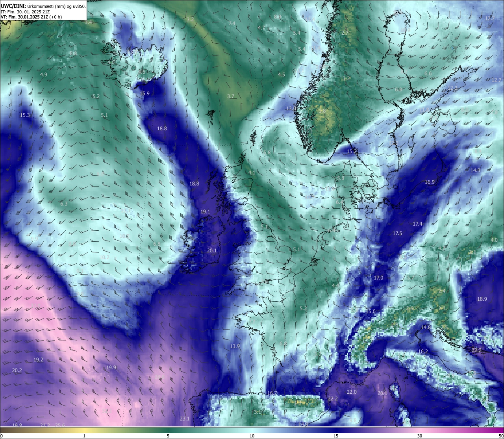Click the 'IT: Fim. 30. 01. 2025 21Z' line
This screenshot has width=504, height=439.
pyautogui.click(x=25, y=12)
